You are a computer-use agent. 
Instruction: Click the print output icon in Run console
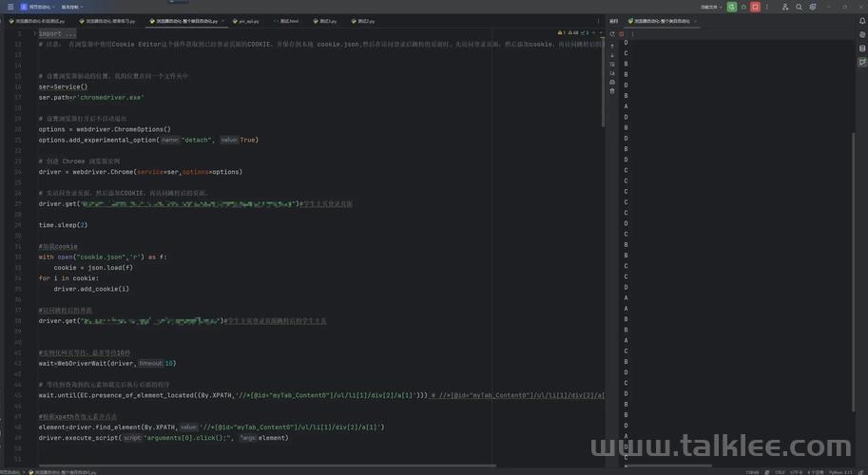(x=612, y=82)
